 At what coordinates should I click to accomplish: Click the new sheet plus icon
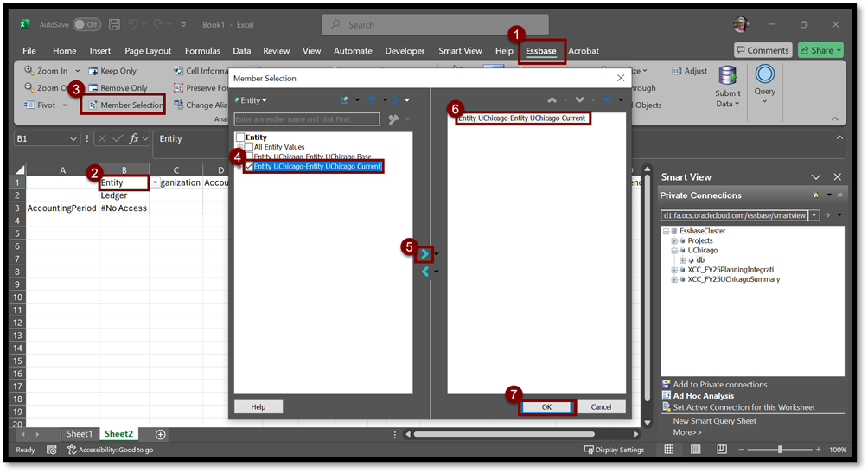[161, 434]
